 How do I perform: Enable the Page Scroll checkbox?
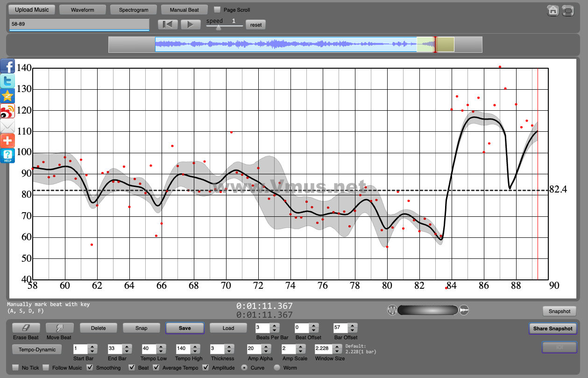point(217,9)
